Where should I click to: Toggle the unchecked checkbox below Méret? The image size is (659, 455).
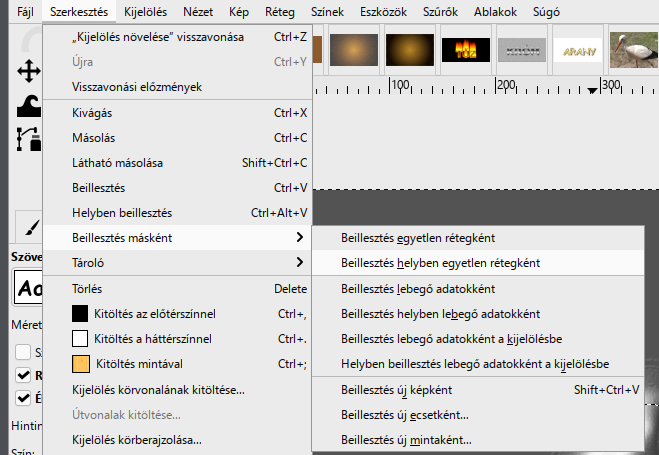[23, 352]
